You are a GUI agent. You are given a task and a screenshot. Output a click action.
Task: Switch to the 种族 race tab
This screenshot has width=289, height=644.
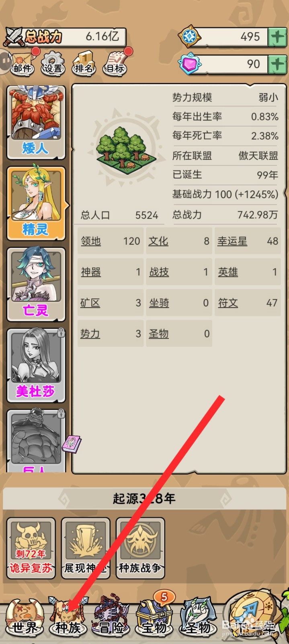(x=68, y=617)
